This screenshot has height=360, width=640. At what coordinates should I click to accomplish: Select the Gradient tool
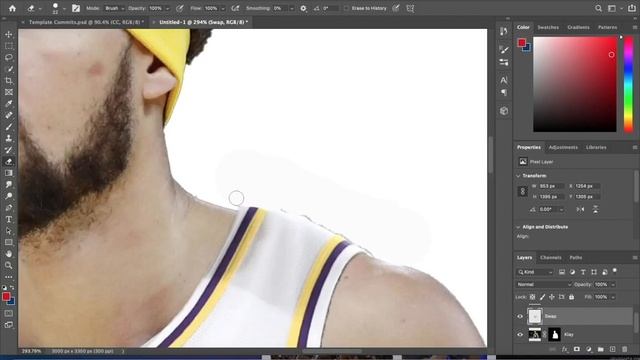[9, 173]
